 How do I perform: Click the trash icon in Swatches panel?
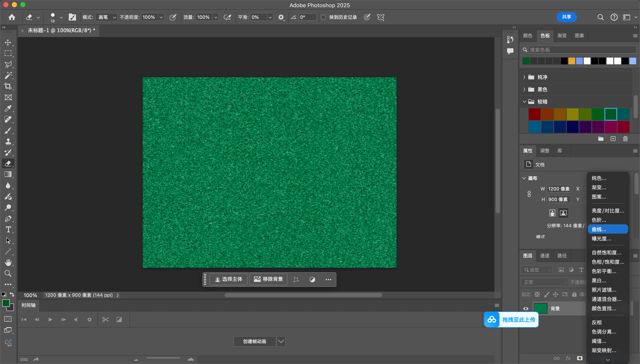click(x=625, y=139)
